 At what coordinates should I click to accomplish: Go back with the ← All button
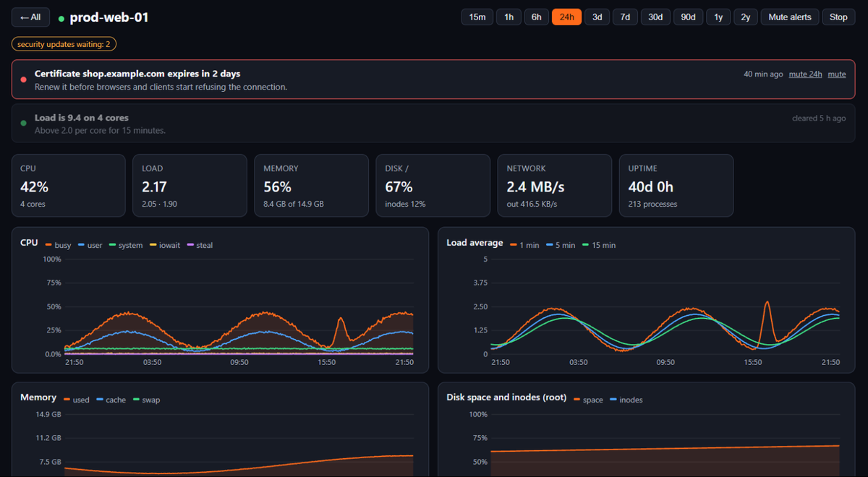point(30,17)
